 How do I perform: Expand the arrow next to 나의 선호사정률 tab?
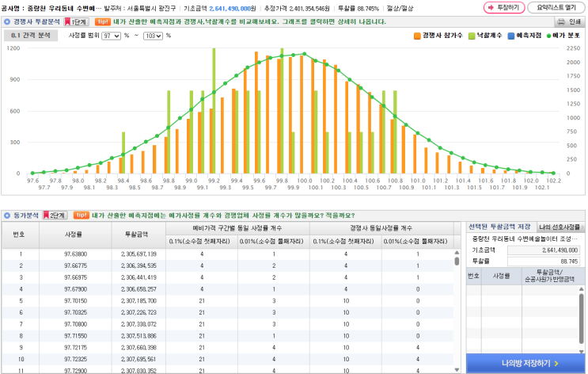(582, 227)
